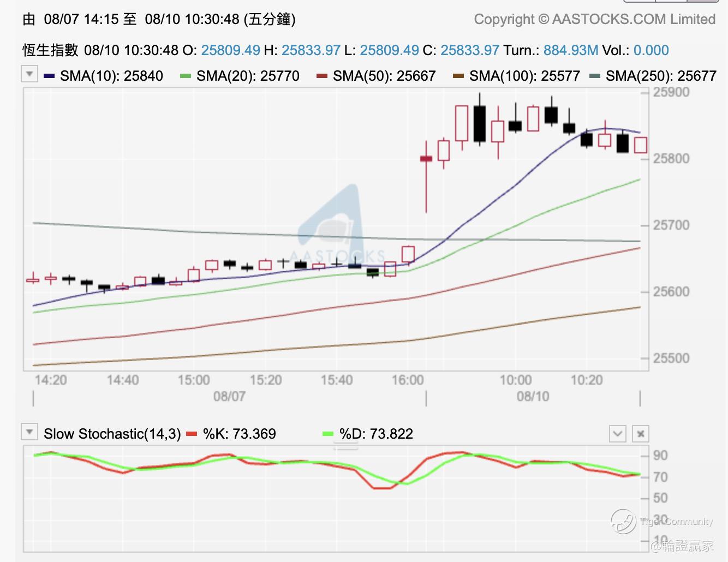Image resolution: width=728 pixels, height=562 pixels.
Task: Click the 70 stochastic axis label
Action: click(660, 477)
